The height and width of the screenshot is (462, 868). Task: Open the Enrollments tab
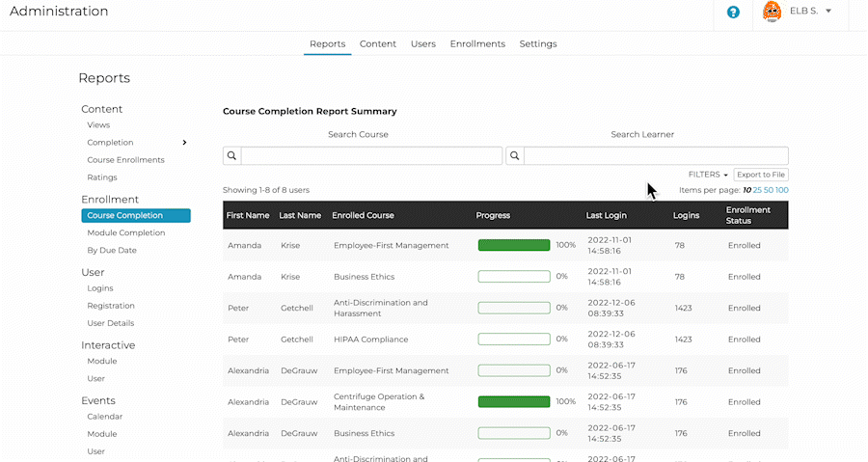point(477,43)
